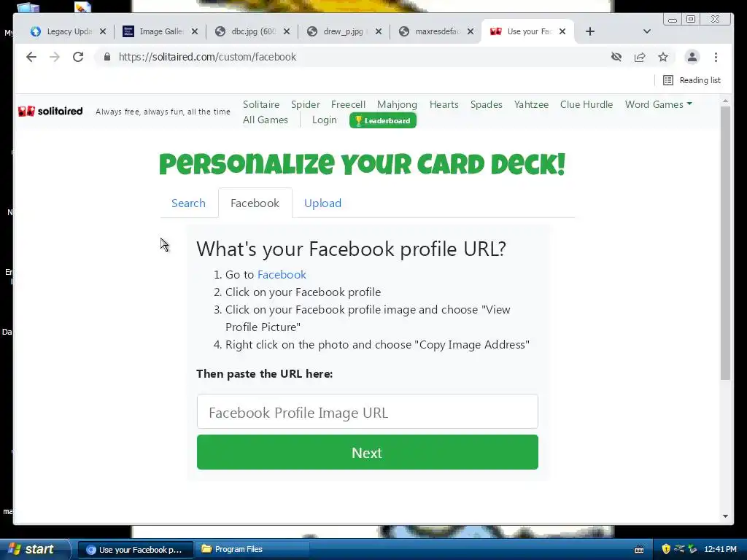
Task: Open the Leaderboard button
Action: coord(382,120)
